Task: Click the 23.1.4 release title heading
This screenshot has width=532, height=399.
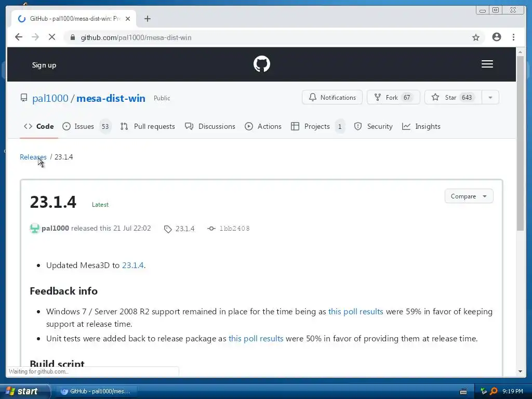Action: (x=54, y=202)
